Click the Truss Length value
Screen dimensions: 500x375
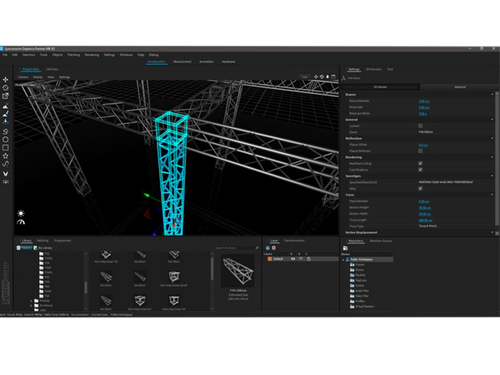coord(425,220)
